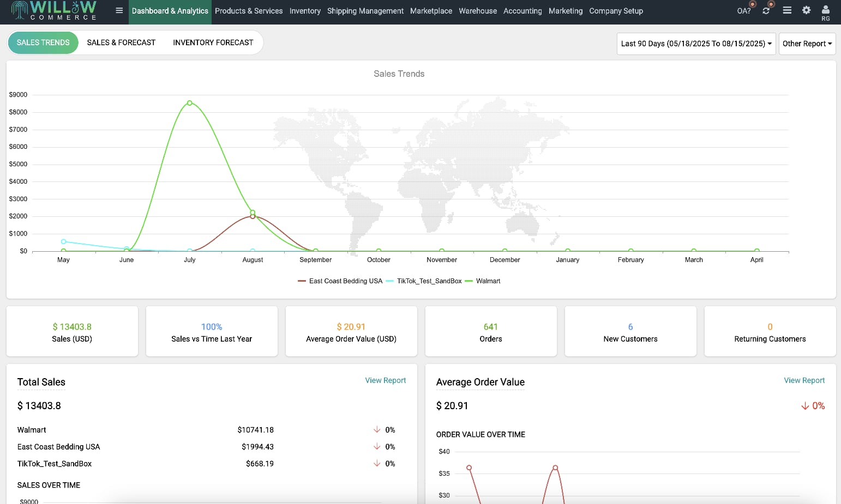Image resolution: width=841 pixels, height=504 pixels.
Task: Switch to the Inventory Forecast tab
Action: click(x=213, y=42)
